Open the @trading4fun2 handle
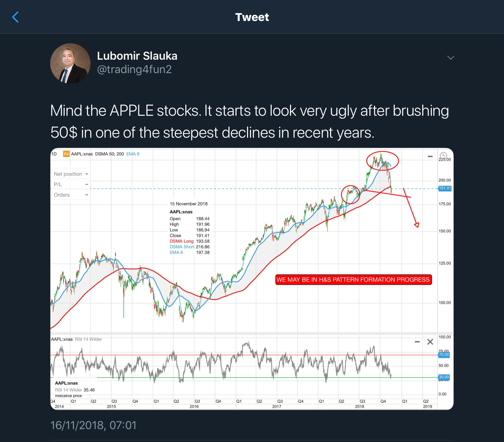Viewport: 504px width, 442px height. 134,70
